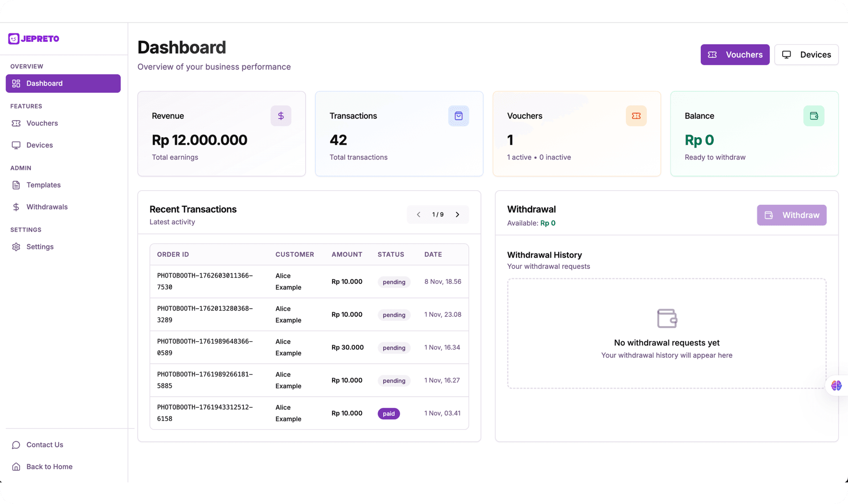Click the wallet icon on the Balance card

pos(814,116)
